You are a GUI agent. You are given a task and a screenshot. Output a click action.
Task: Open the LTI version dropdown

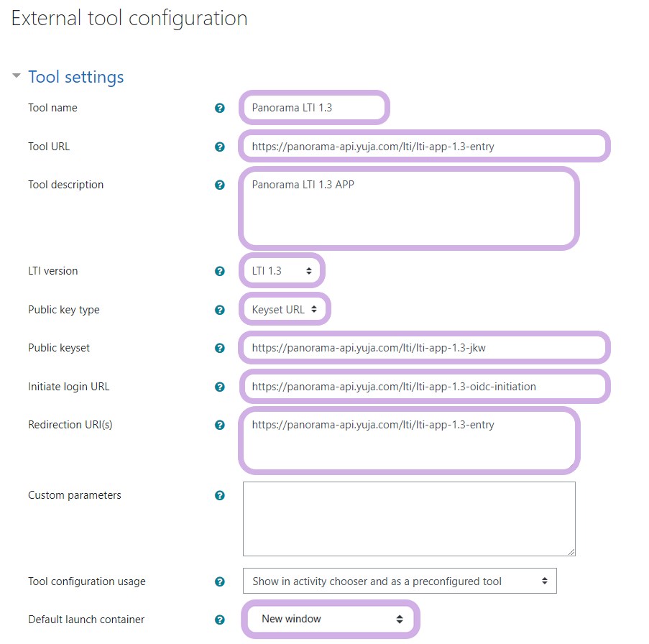click(x=282, y=271)
